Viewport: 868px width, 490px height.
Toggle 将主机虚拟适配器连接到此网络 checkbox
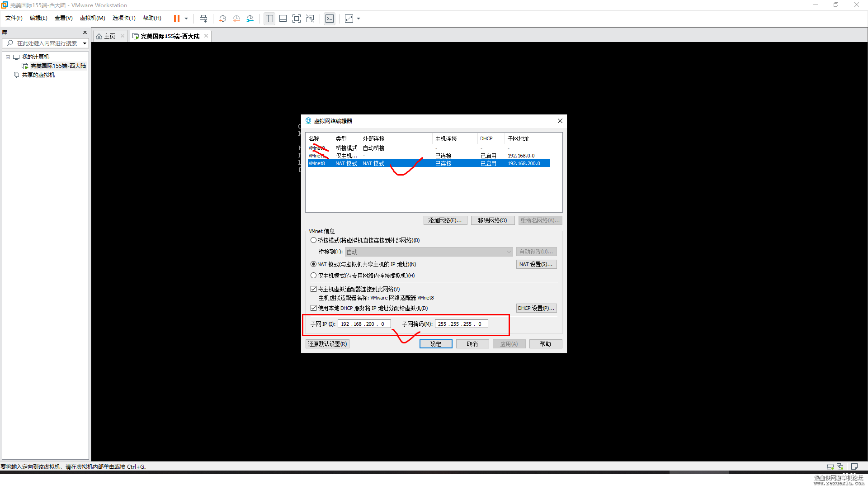pyautogui.click(x=313, y=290)
